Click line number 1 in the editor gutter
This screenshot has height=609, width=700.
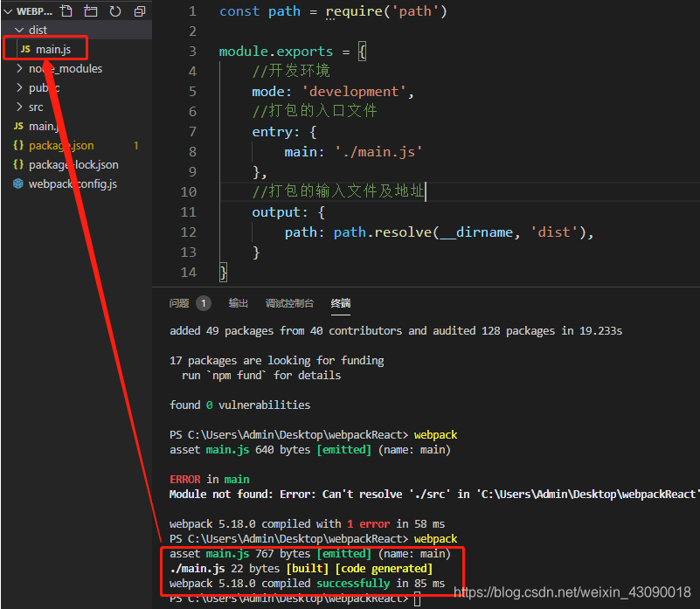(x=192, y=11)
